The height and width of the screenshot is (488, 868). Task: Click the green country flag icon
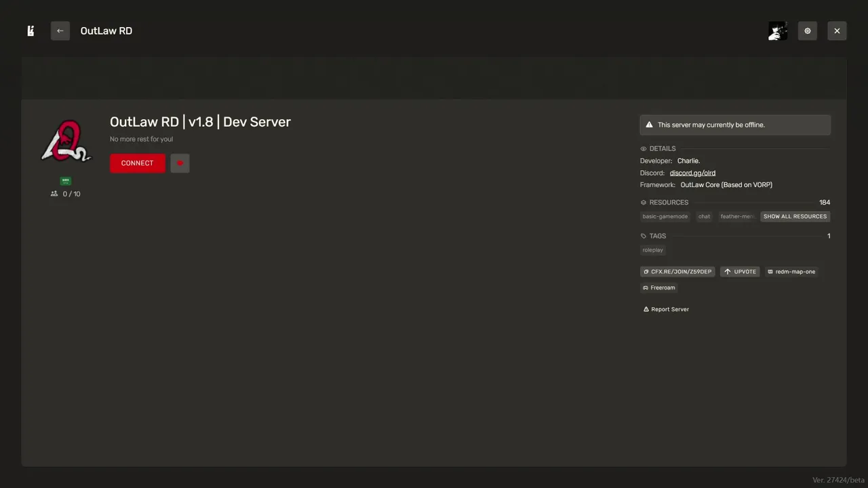pyautogui.click(x=66, y=181)
